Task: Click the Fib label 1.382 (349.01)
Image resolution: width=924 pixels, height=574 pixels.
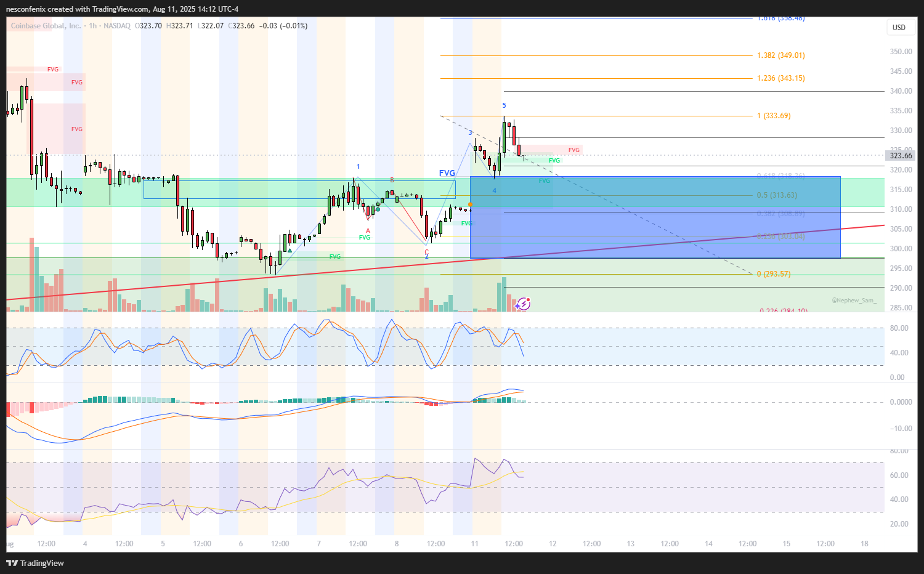Action: [x=781, y=55]
